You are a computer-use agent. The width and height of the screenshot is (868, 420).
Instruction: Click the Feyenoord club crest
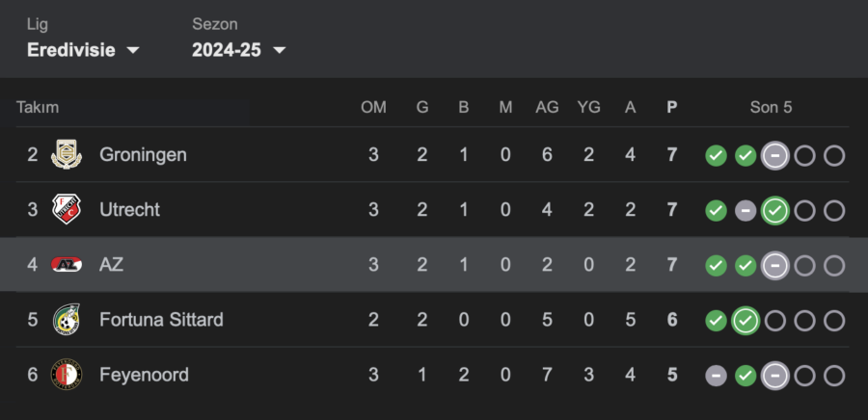[x=67, y=375]
